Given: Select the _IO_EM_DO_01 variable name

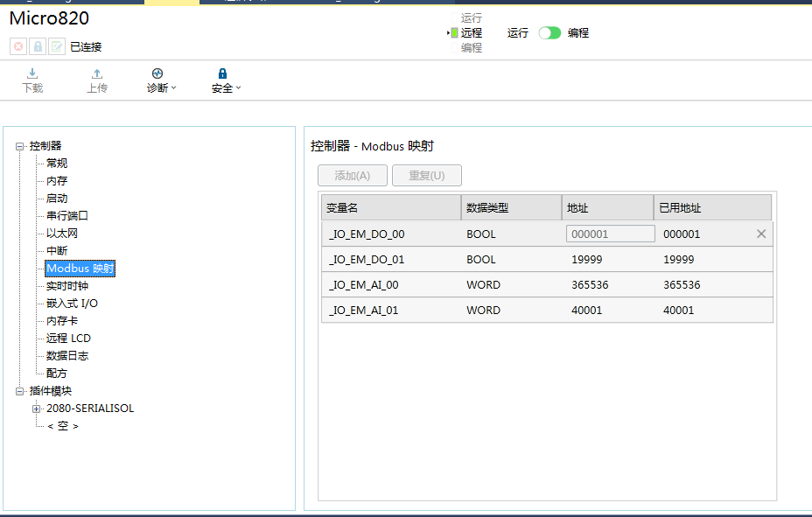Looking at the screenshot, I should tap(367, 260).
